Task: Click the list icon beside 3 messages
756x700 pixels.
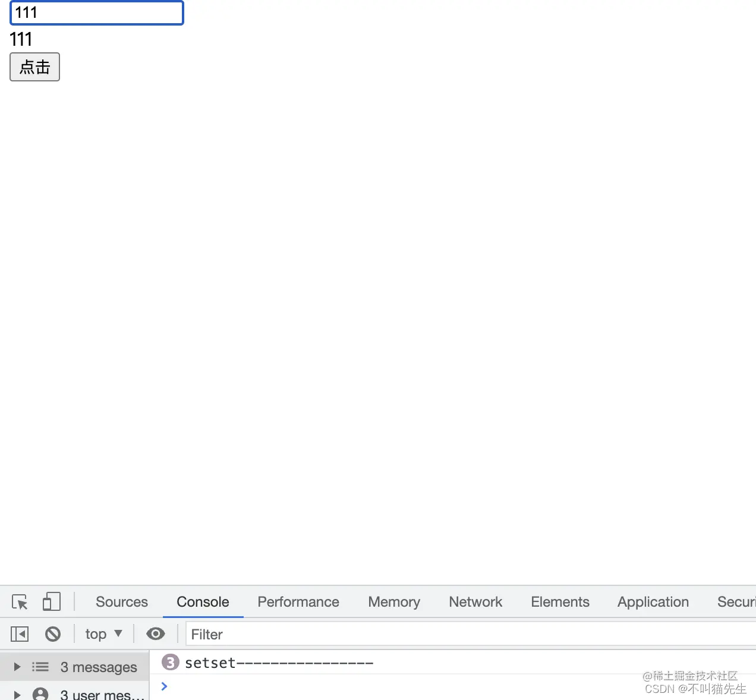Action: point(40,667)
